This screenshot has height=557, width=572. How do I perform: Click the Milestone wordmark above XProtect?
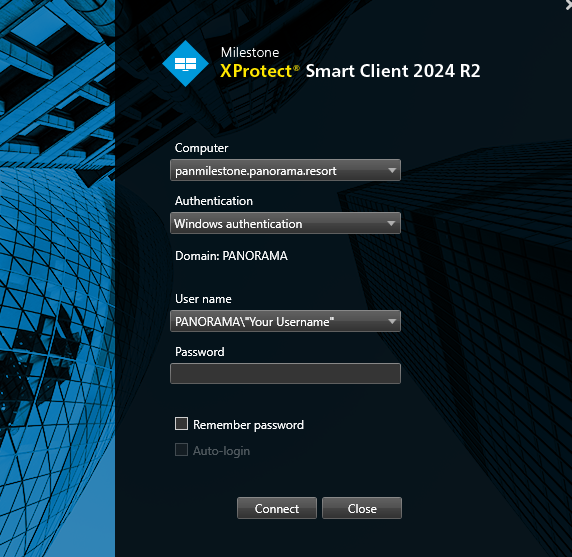(x=250, y=53)
